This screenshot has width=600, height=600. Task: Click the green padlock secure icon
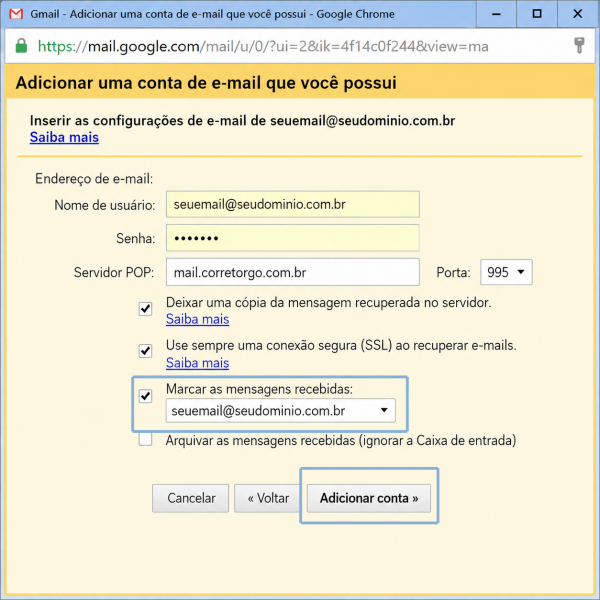click(x=21, y=46)
